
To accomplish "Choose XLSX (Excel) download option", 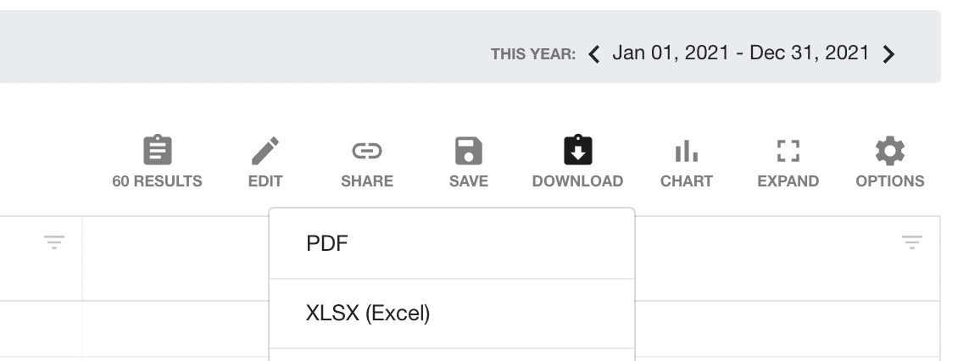I will click(452, 314).
